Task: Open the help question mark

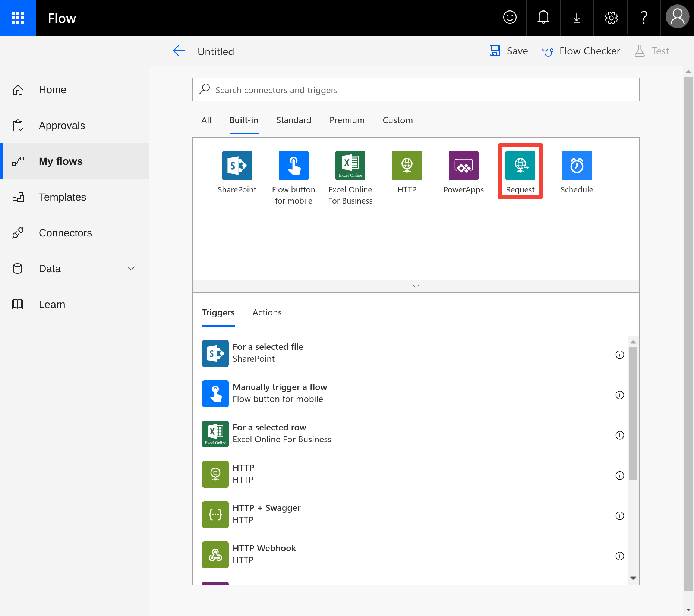Action: point(644,18)
